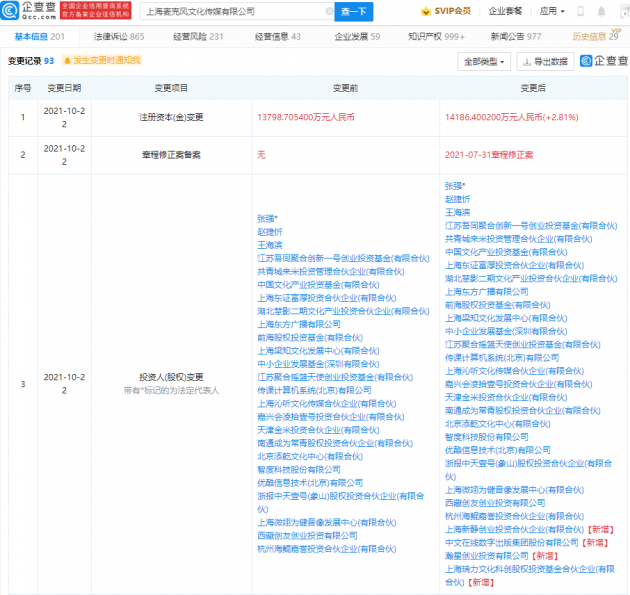Click 赵捷忻 in the 变更后 column
Image resolution: width=630 pixels, height=595 pixels.
pos(457,199)
